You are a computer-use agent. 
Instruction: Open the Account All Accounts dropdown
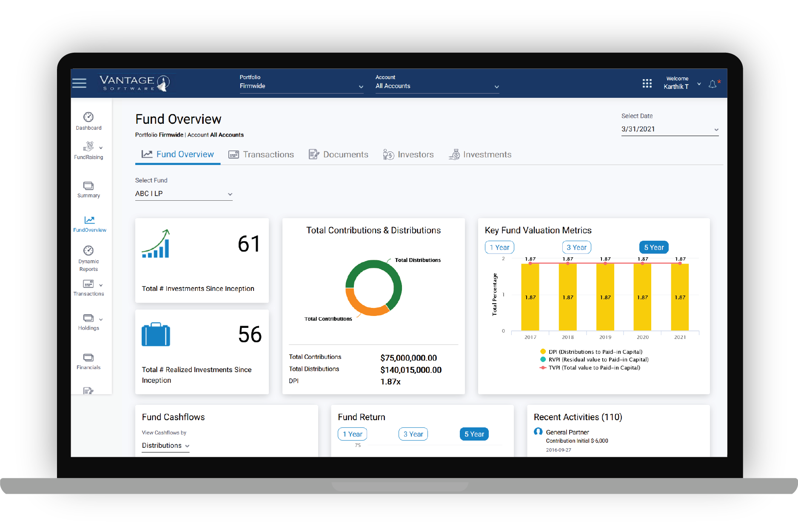[x=437, y=86]
